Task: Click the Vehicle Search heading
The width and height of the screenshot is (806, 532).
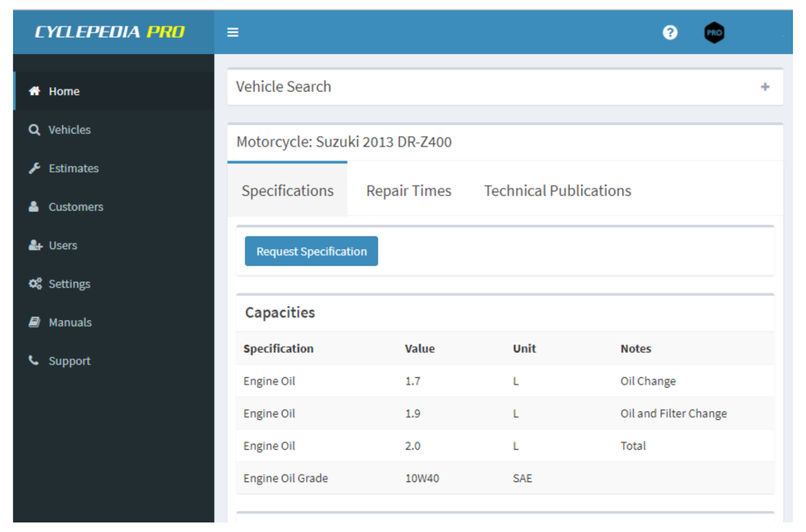Action: pos(284,86)
